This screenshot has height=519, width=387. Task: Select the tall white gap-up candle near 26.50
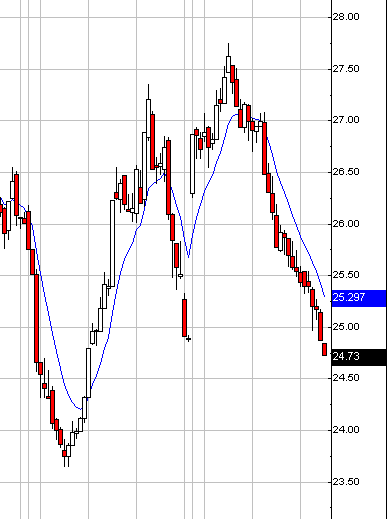192,164
